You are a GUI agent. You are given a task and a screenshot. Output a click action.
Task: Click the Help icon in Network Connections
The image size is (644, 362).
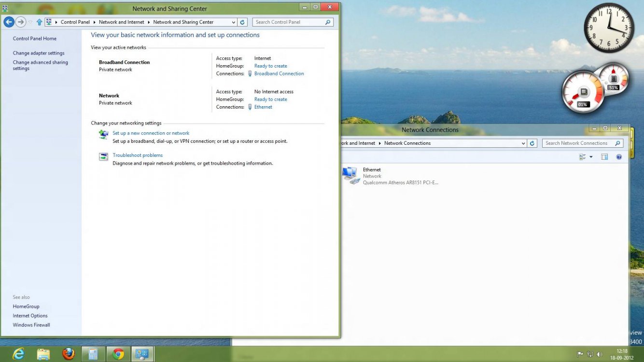coord(619,157)
